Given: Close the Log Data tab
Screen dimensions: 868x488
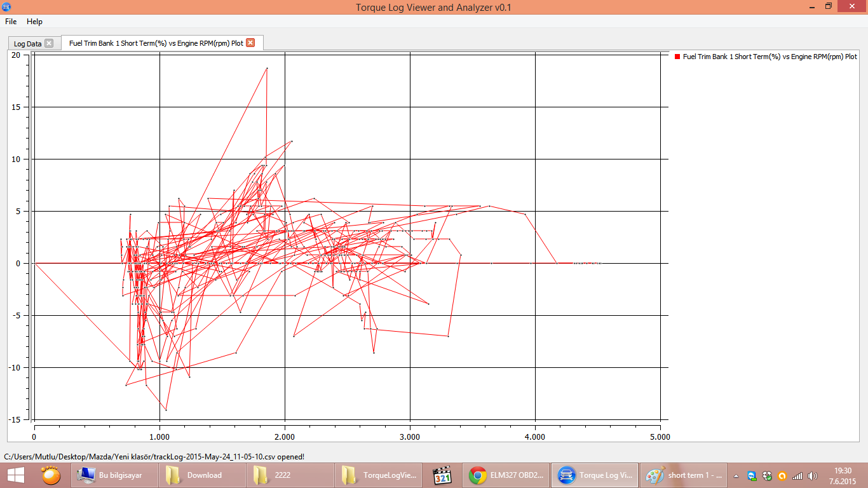Looking at the screenshot, I should click(x=49, y=43).
